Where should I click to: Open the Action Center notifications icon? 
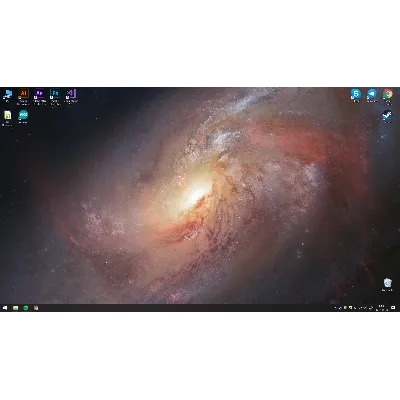click(x=393, y=308)
